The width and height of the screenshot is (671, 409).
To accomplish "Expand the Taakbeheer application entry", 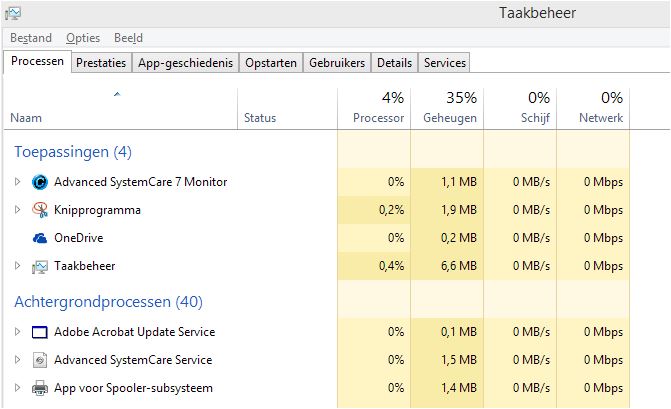I will [x=17, y=266].
